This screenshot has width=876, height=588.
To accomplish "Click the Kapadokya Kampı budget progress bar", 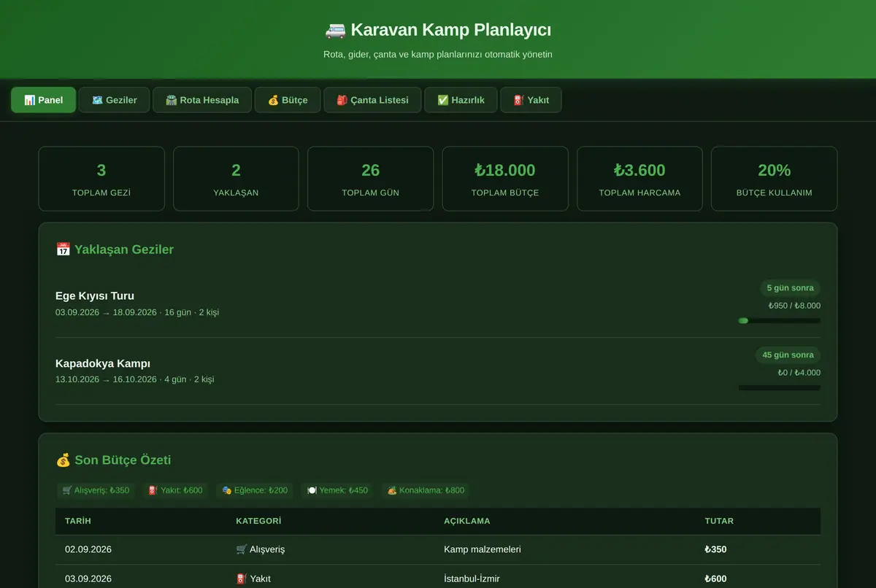I will point(780,388).
